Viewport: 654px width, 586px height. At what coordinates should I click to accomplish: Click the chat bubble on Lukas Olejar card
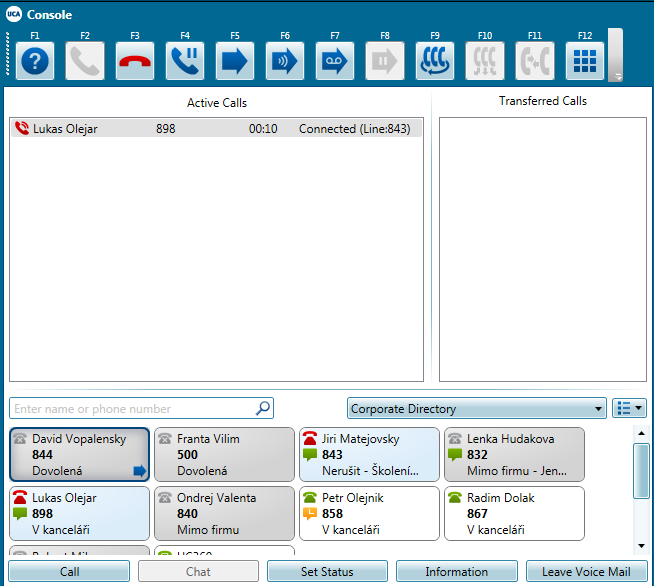click(x=20, y=514)
